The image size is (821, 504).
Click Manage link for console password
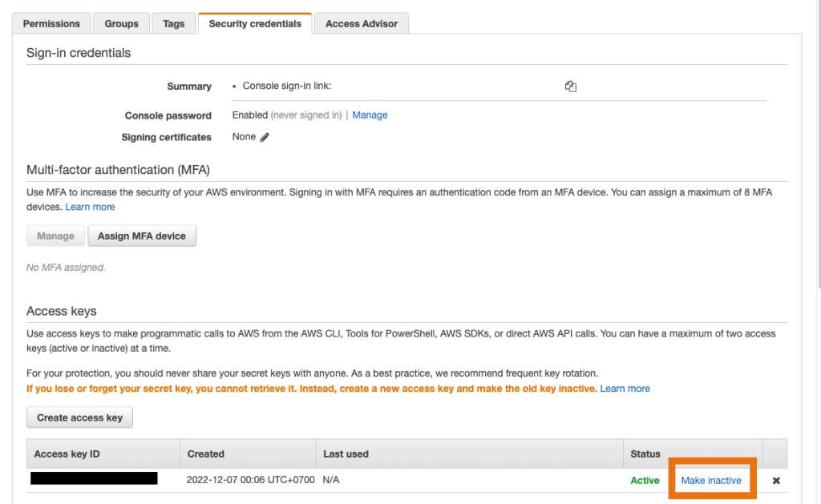[370, 115]
